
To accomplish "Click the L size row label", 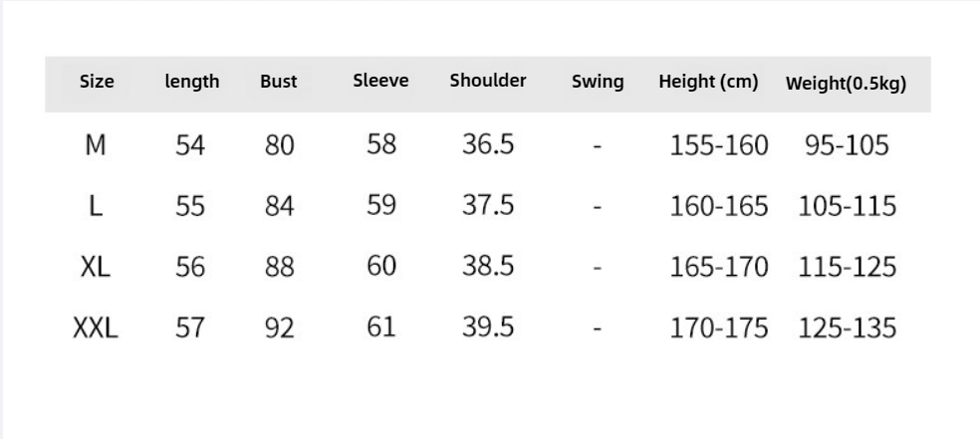I will pyautogui.click(x=96, y=206).
